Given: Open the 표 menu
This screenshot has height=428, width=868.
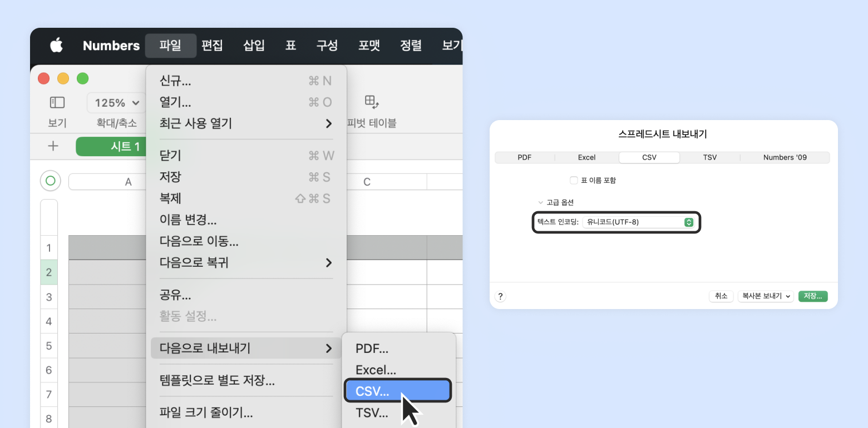Looking at the screenshot, I should (290, 46).
